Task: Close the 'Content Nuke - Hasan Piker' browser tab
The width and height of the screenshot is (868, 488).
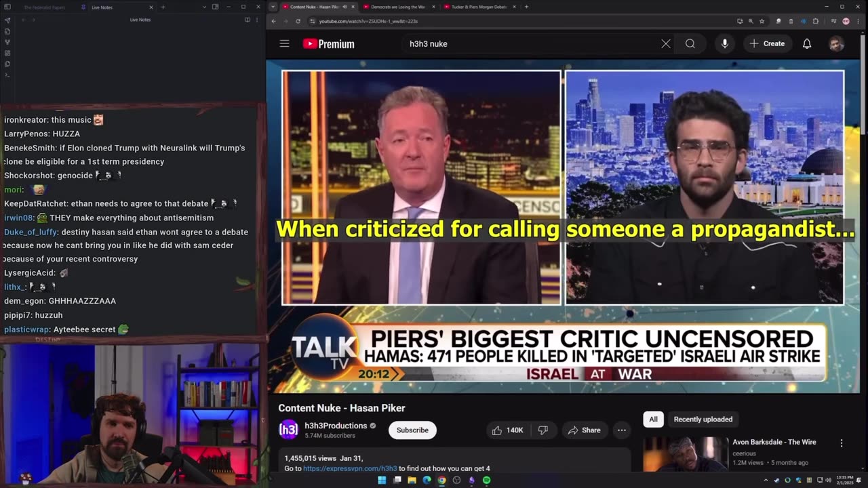Action: (353, 7)
